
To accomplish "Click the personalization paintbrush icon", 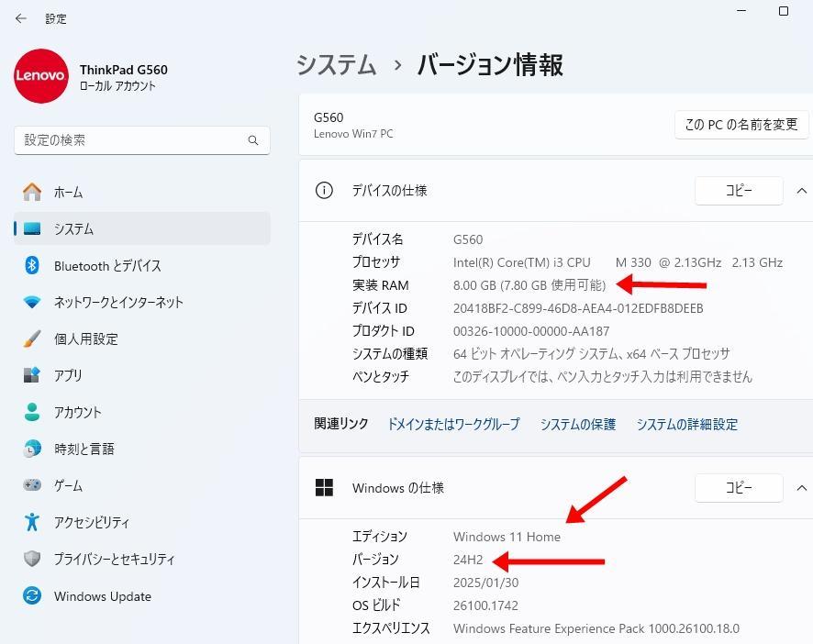I will [x=32, y=339].
